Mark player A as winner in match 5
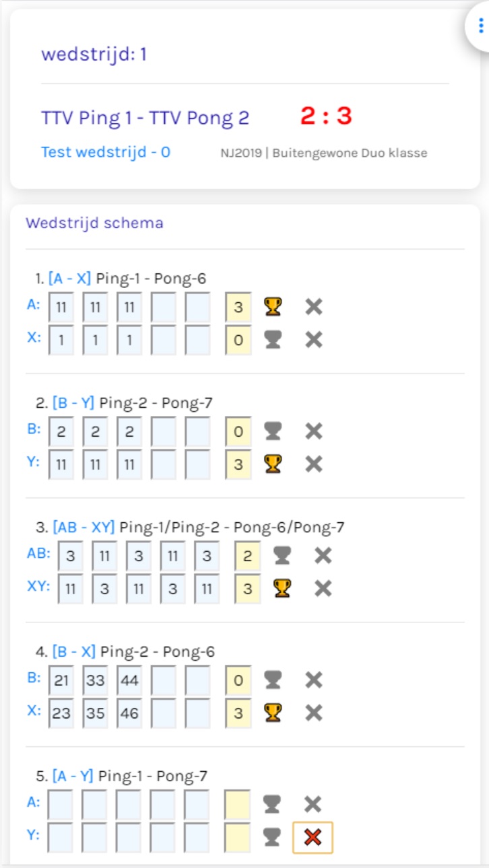 (x=273, y=805)
